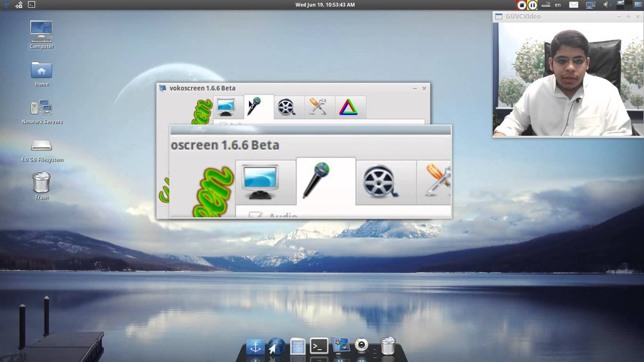Open the home folder desktop icon
The height and width of the screenshot is (362, 644).
click(41, 73)
